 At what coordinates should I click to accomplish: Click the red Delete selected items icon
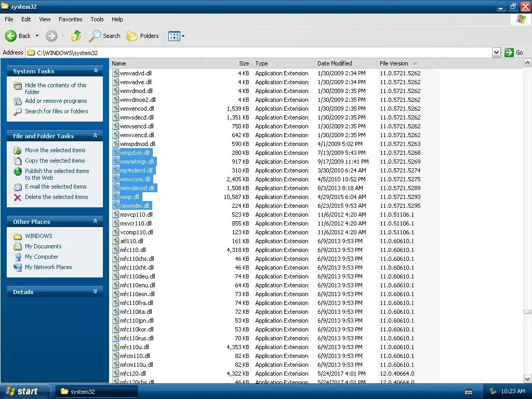click(x=18, y=197)
